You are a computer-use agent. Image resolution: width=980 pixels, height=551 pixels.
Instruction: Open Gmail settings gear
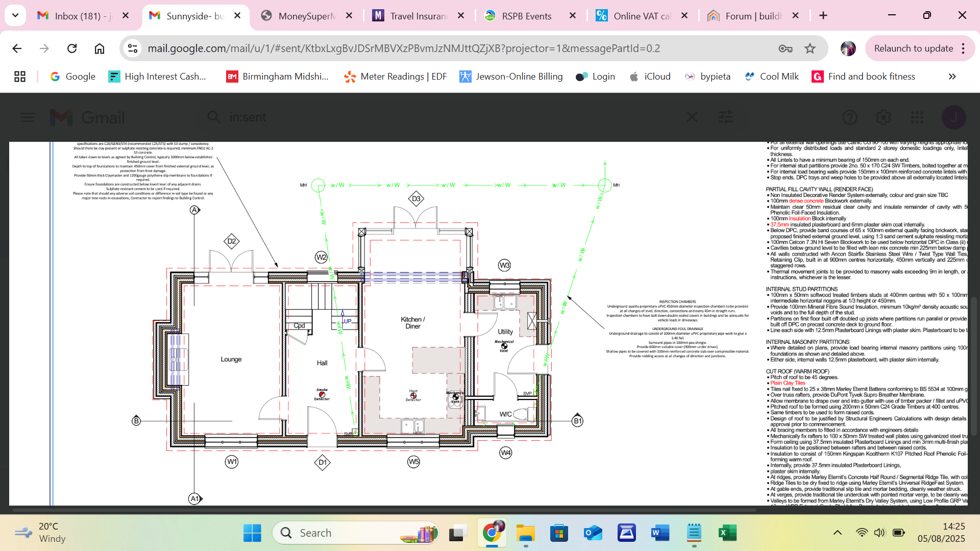884,118
